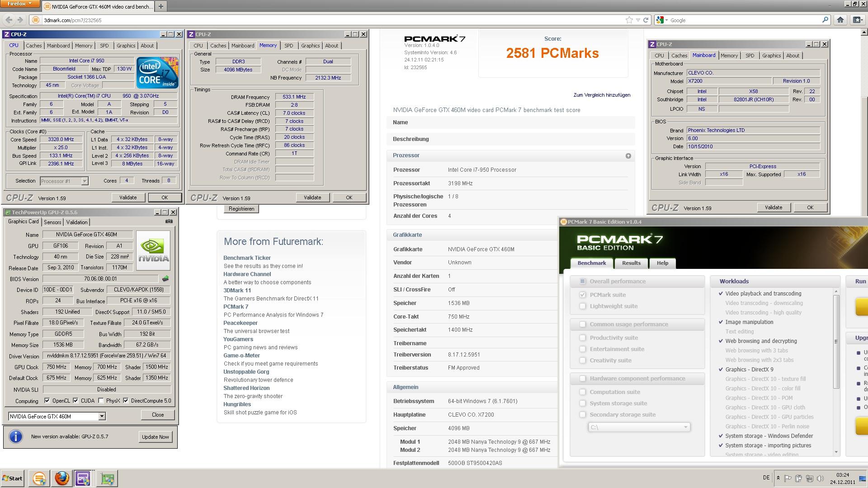The image size is (868, 488).
Task: Check the Computation suite checkbox
Action: click(x=583, y=392)
